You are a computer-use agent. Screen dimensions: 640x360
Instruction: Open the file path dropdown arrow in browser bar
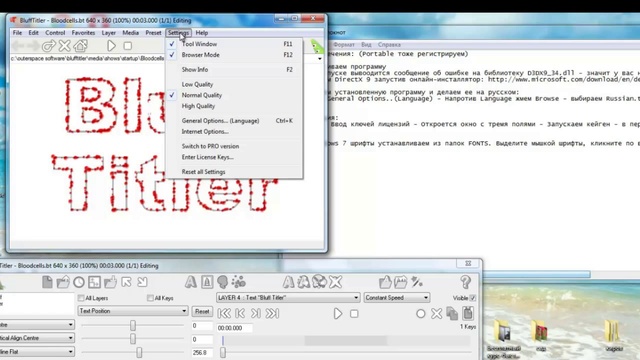pyautogui.click(x=320, y=59)
